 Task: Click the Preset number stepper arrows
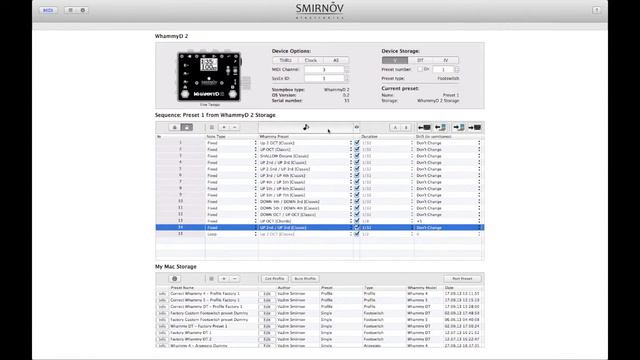tap(457, 70)
